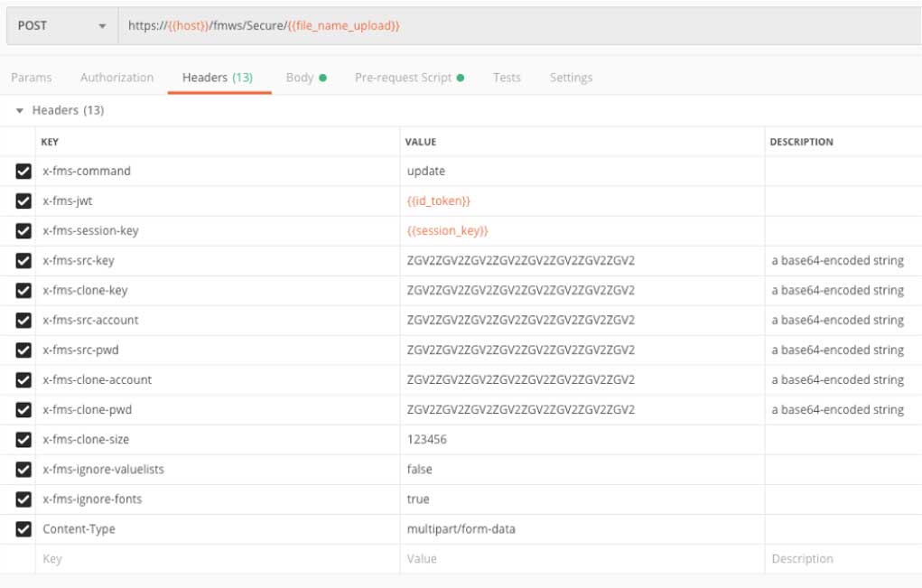Image resolution: width=922 pixels, height=588 pixels.
Task: Uncheck the x-fms-jwt header
Action: point(23,201)
